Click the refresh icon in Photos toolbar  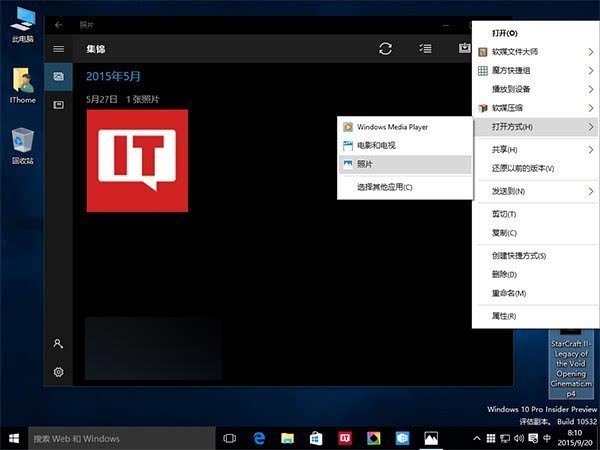[385, 48]
